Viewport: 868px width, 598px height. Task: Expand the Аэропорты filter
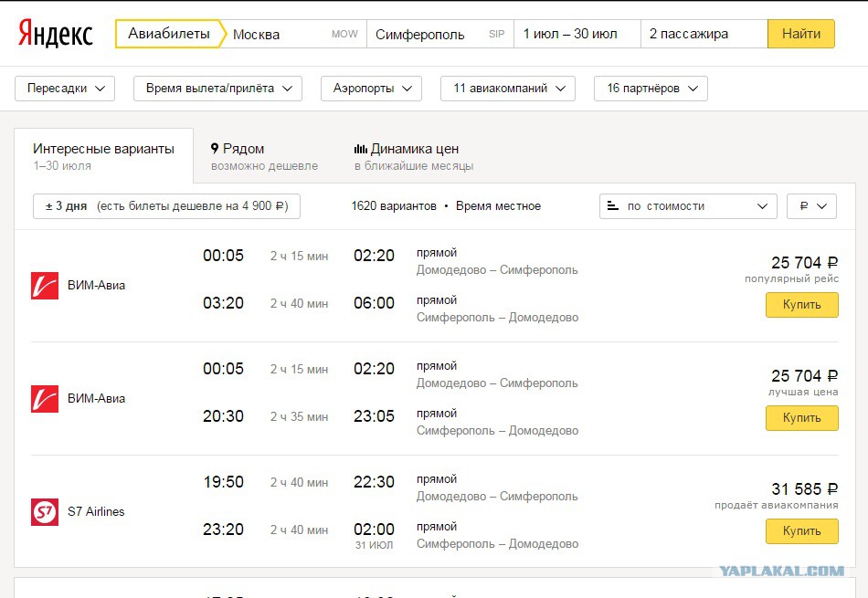pyautogui.click(x=372, y=89)
